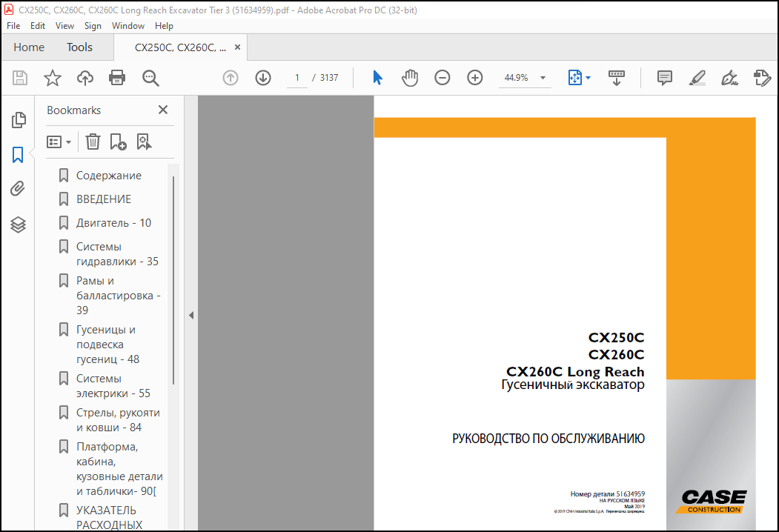Screen dimensions: 779x532
Task: Go to ВВЕДЕНИЕ bookmark
Action: [103, 199]
